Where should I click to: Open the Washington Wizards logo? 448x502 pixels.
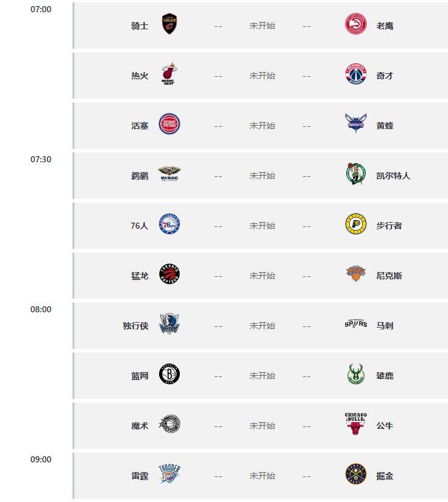[356, 75]
